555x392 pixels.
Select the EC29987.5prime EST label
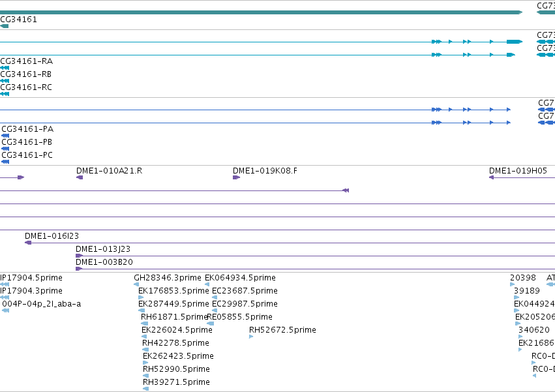[x=245, y=304]
